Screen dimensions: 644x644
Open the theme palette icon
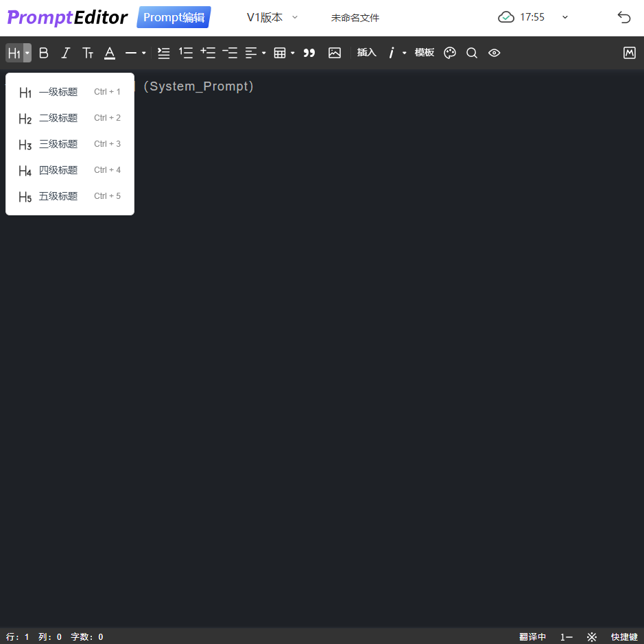(450, 53)
